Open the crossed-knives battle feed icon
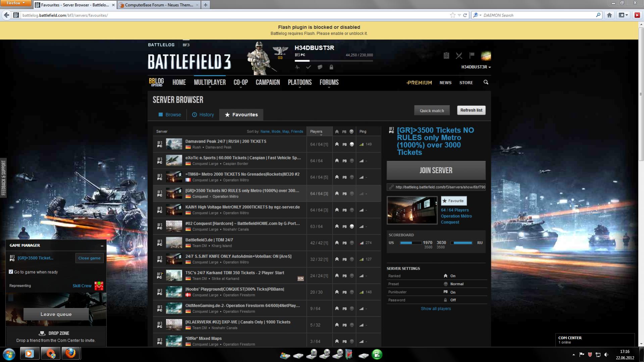644x362 pixels. (x=459, y=56)
